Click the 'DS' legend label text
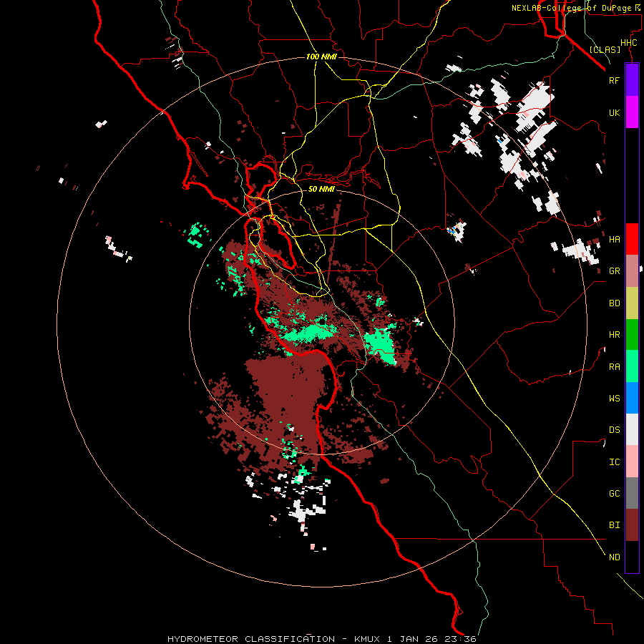 (614, 430)
